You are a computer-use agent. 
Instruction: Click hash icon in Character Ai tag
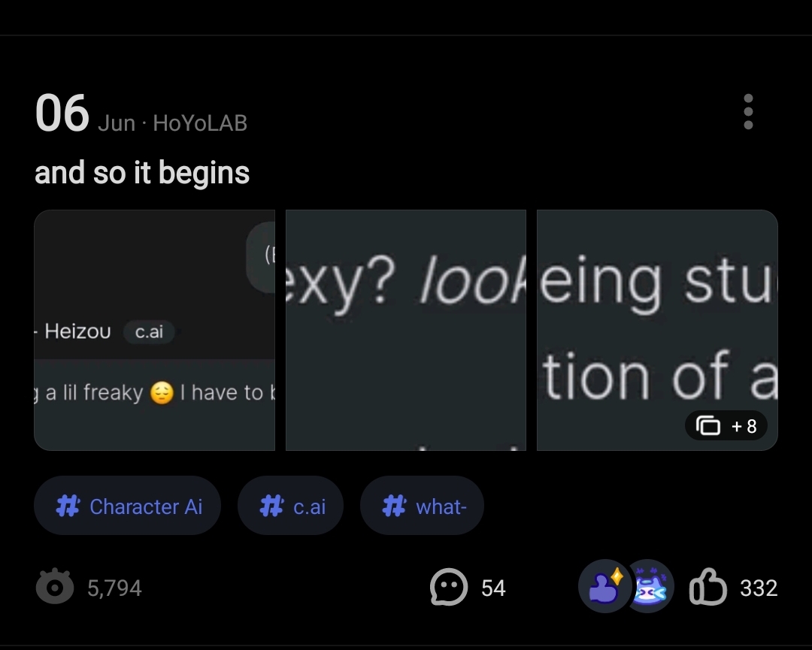pyautogui.click(x=68, y=506)
